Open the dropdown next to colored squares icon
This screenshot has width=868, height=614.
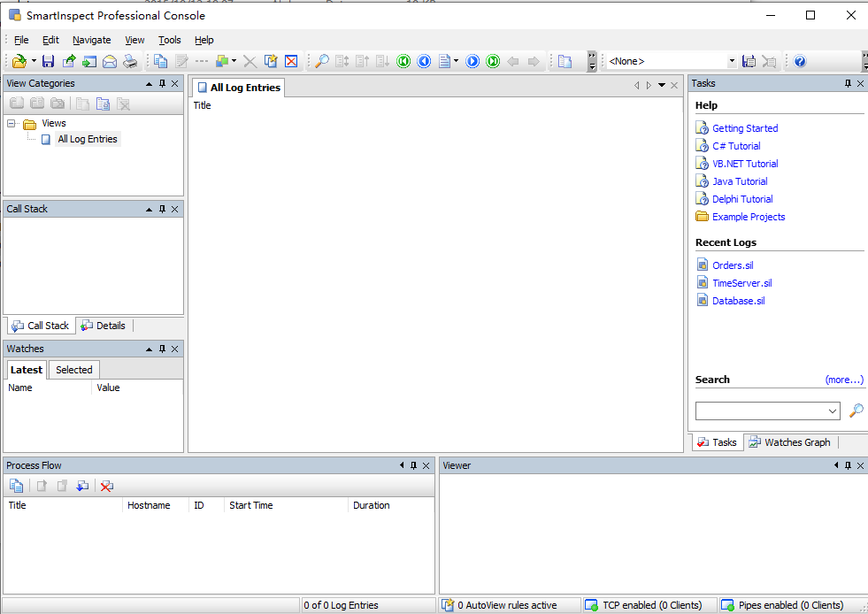(x=234, y=61)
